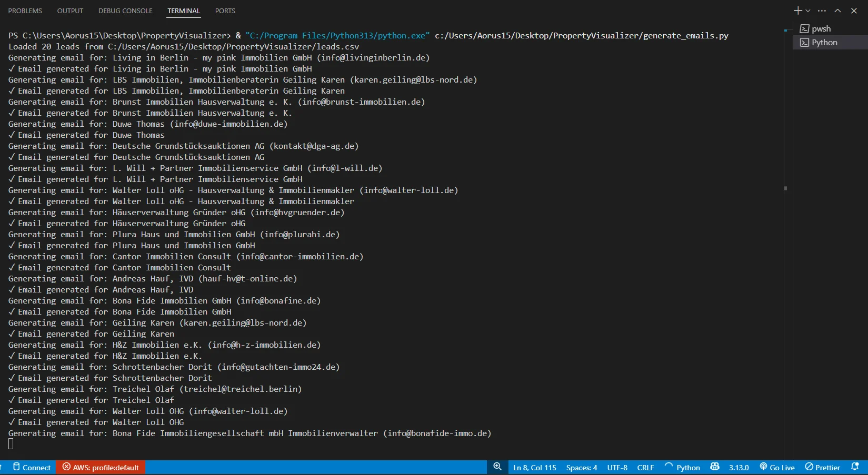Maximize the panel with the up chevron

tap(837, 11)
